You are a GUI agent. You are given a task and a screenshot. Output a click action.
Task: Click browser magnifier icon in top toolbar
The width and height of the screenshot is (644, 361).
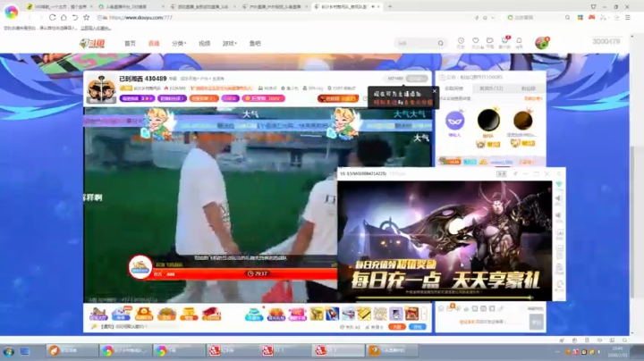click(567, 18)
